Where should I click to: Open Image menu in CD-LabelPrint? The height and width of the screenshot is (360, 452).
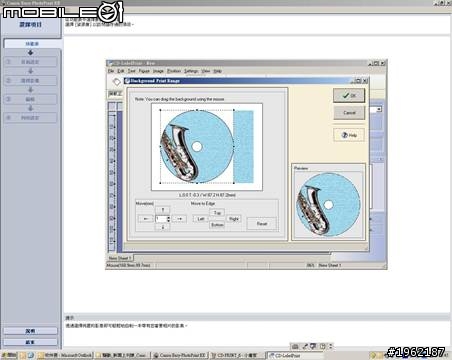(x=158, y=71)
